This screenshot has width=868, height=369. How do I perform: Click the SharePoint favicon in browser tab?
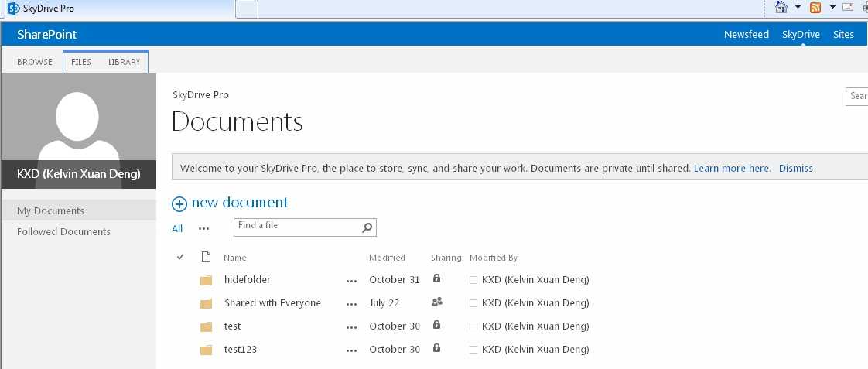click(13, 9)
